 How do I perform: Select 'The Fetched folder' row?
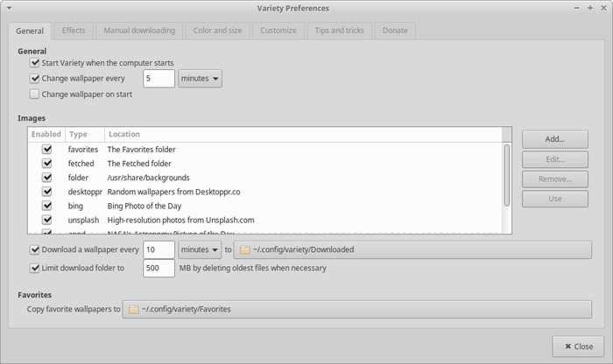coord(265,164)
